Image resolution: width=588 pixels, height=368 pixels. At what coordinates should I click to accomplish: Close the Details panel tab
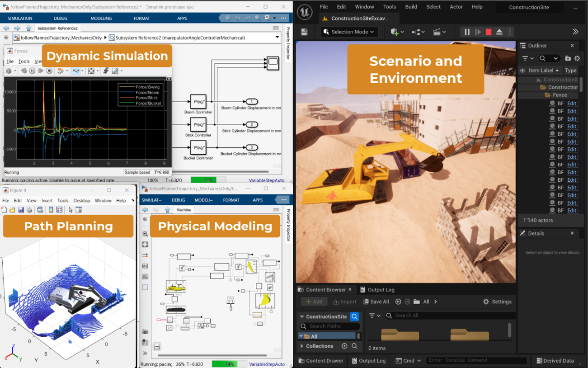[x=572, y=233]
